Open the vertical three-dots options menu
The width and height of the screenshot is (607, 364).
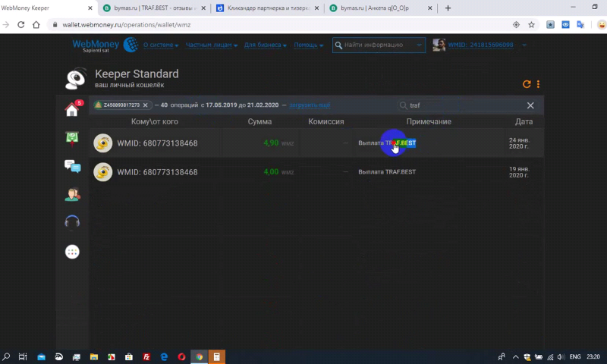[539, 84]
